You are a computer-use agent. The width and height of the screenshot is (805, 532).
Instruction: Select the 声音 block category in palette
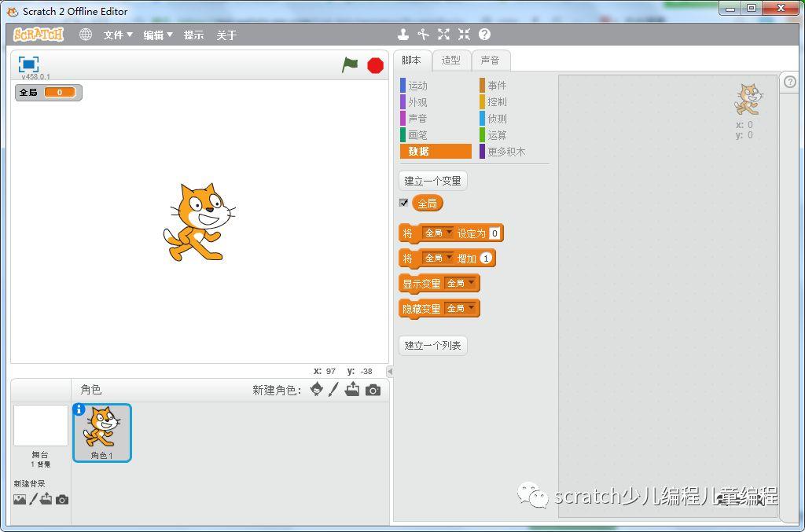436,119
